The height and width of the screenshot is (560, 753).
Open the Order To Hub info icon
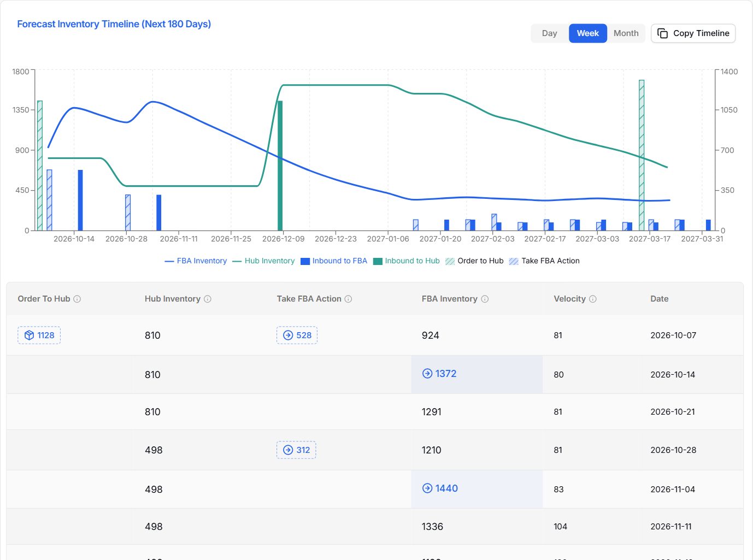tap(77, 299)
